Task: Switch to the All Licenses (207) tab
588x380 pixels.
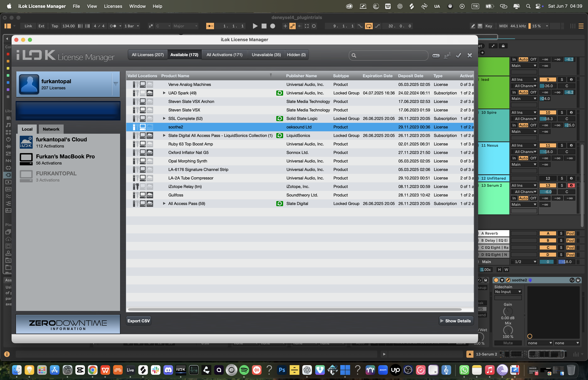Action: click(x=148, y=55)
